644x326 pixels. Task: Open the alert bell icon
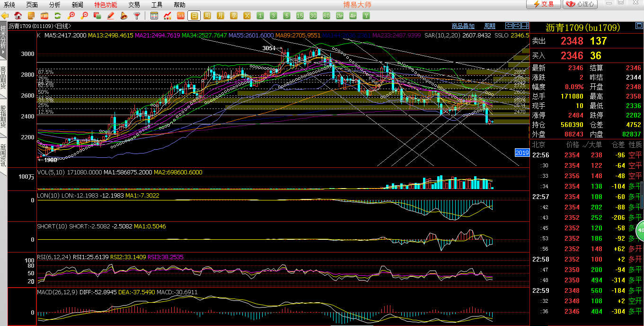coord(124,16)
